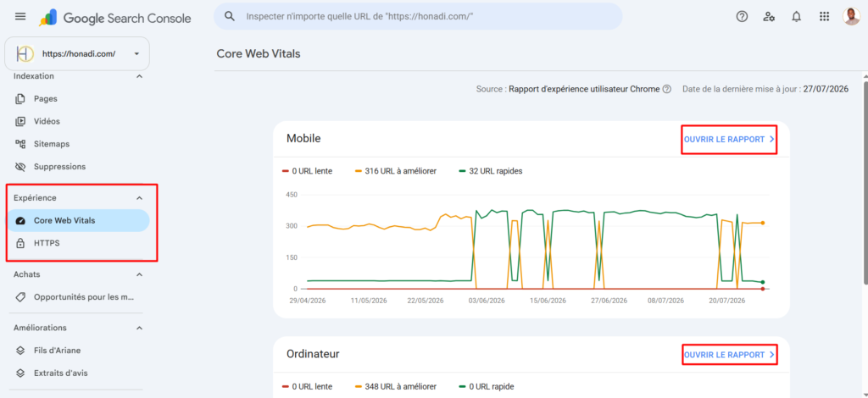Click the HTTPS padlock icon

coord(20,243)
